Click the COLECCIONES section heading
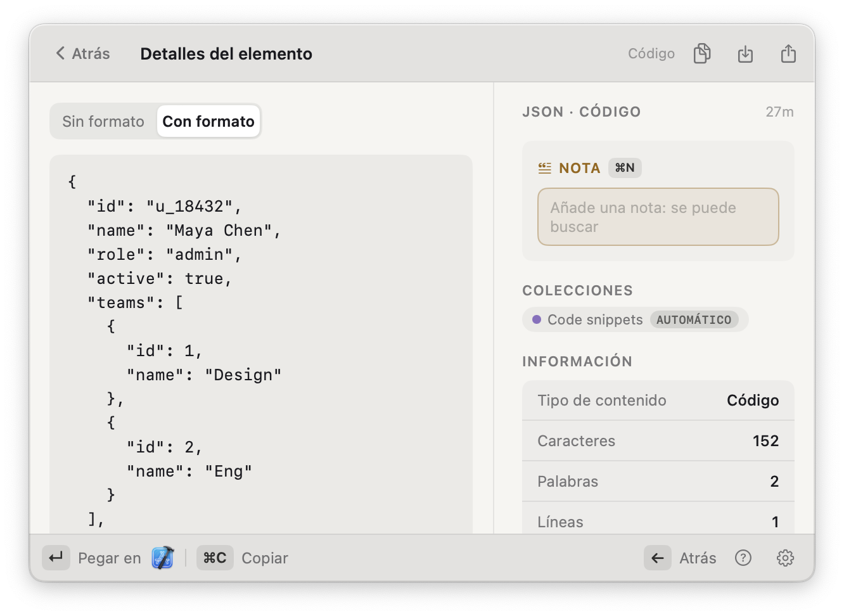 (578, 291)
